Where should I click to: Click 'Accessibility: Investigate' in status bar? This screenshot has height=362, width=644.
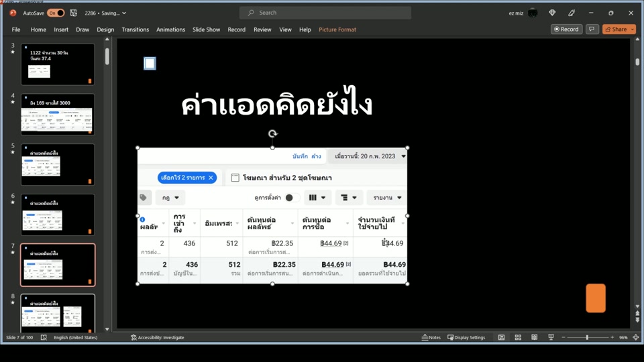(157, 337)
